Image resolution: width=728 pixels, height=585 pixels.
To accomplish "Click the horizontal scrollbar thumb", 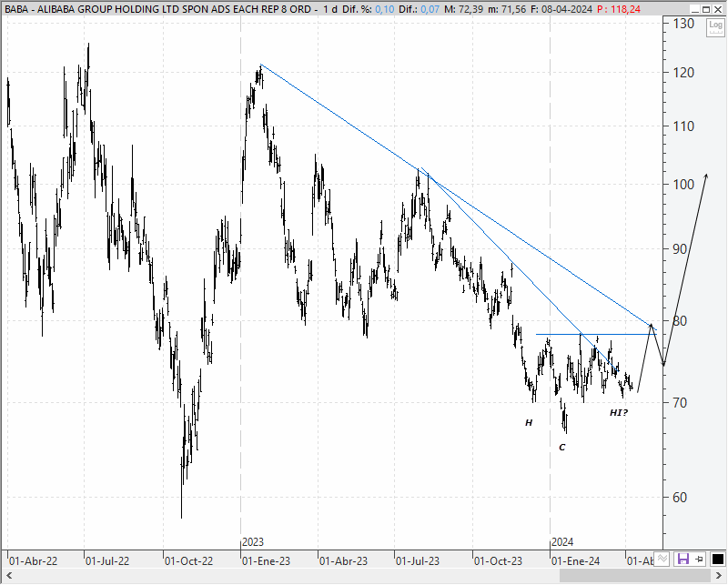I will click(x=635, y=576).
